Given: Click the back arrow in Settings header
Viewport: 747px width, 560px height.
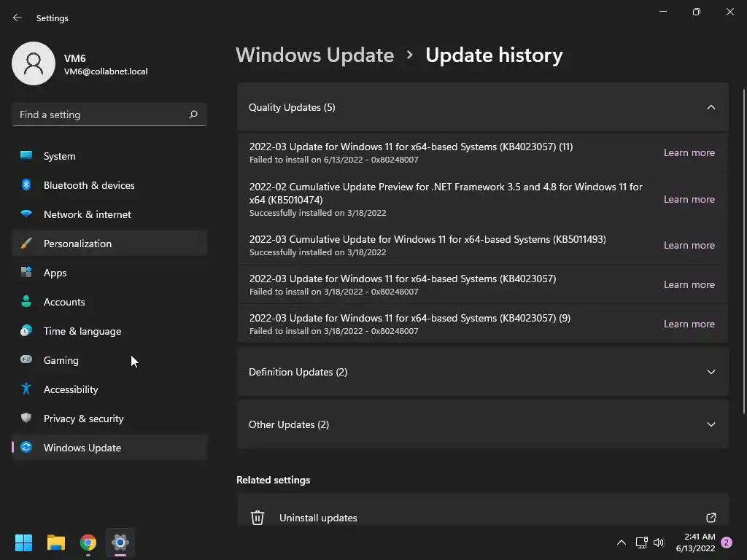Looking at the screenshot, I should tap(18, 17).
